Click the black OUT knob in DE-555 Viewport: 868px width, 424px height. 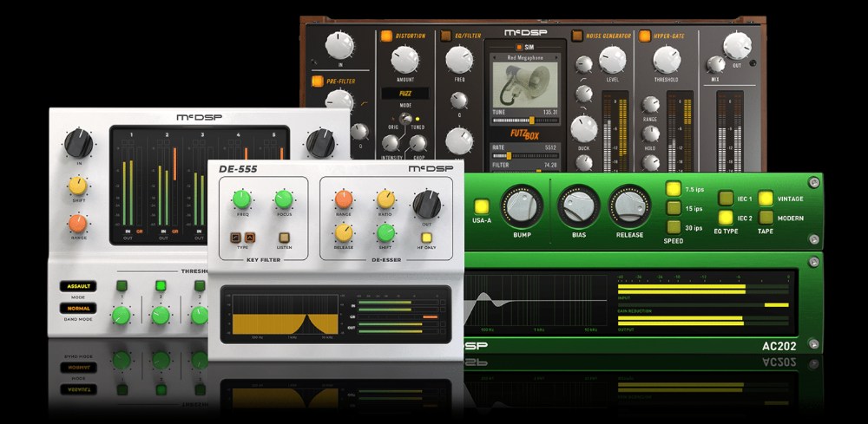coord(427,204)
